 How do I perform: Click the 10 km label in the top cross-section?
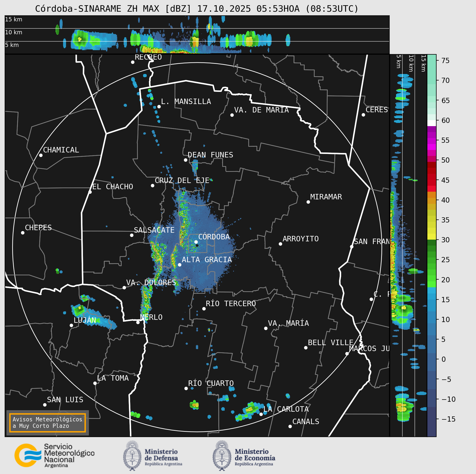(x=14, y=32)
